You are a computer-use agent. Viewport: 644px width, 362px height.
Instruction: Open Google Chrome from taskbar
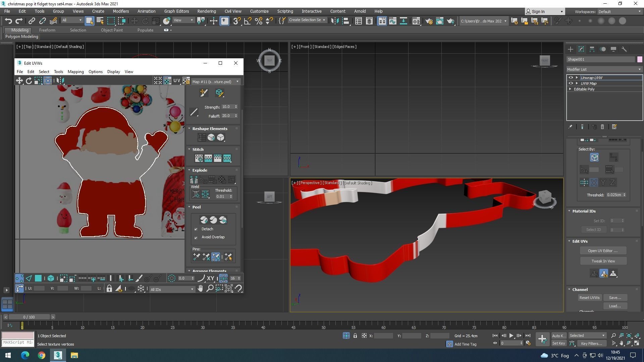click(x=41, y=355)
